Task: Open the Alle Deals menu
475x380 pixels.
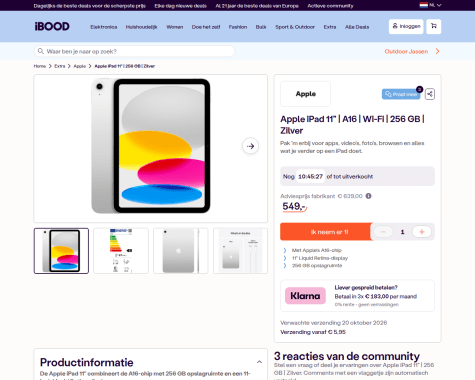Action: [x=357, y=27]
